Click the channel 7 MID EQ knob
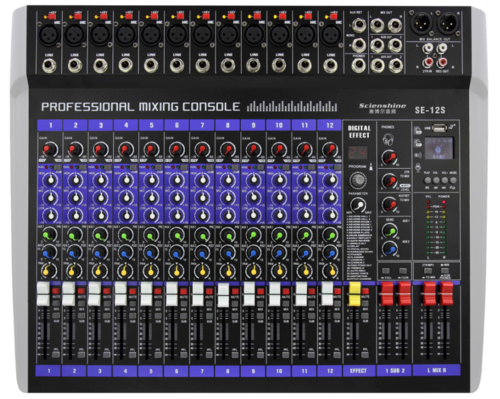The image size is (500, 399). pyautogui.click(x=202, y=198)
